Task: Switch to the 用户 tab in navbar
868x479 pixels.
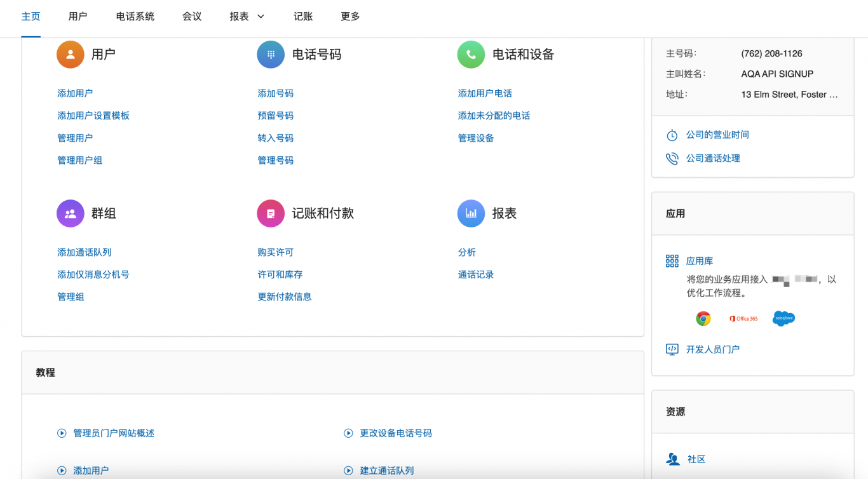Action: (x=78, y=17)
